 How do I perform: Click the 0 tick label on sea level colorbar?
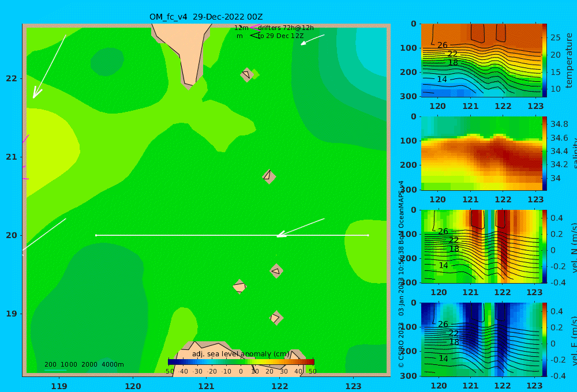pyautogui.click(x=241, y=371)
